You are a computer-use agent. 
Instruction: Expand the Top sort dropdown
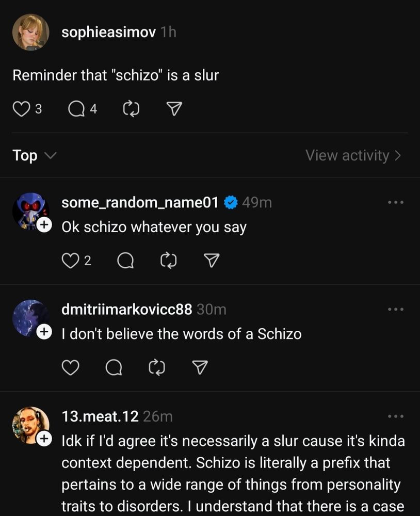34,155
